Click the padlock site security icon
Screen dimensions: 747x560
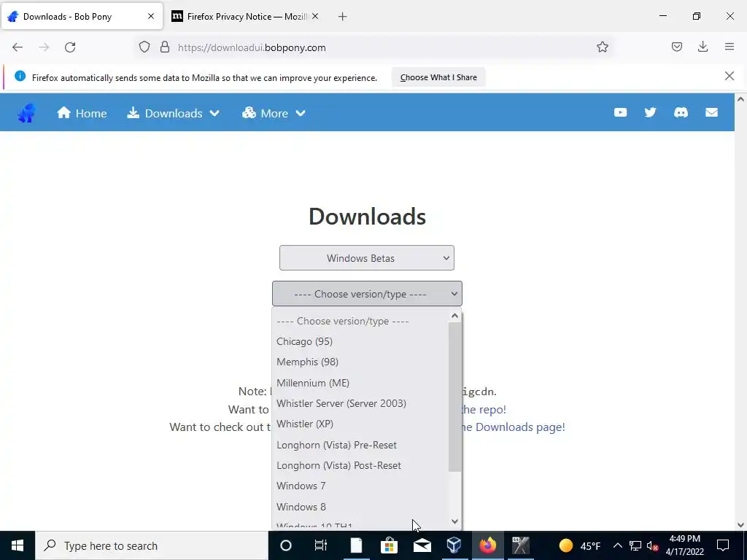click(165, 47)
